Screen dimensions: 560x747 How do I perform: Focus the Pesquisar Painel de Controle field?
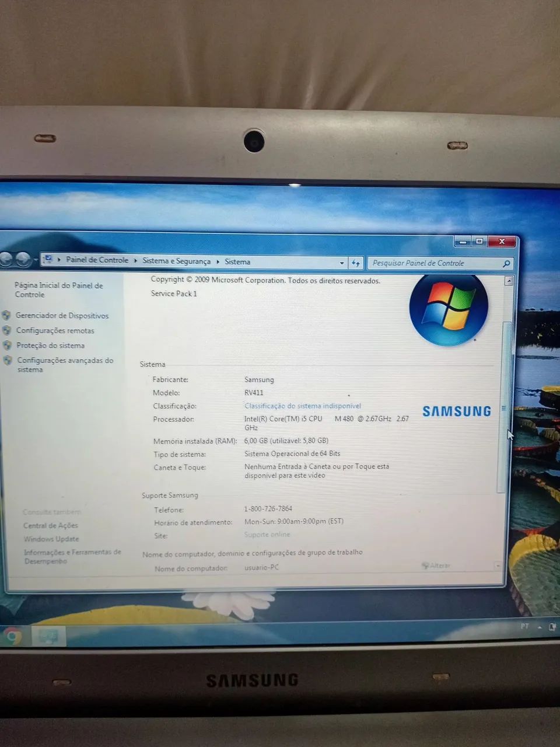[x=435, y=263]
